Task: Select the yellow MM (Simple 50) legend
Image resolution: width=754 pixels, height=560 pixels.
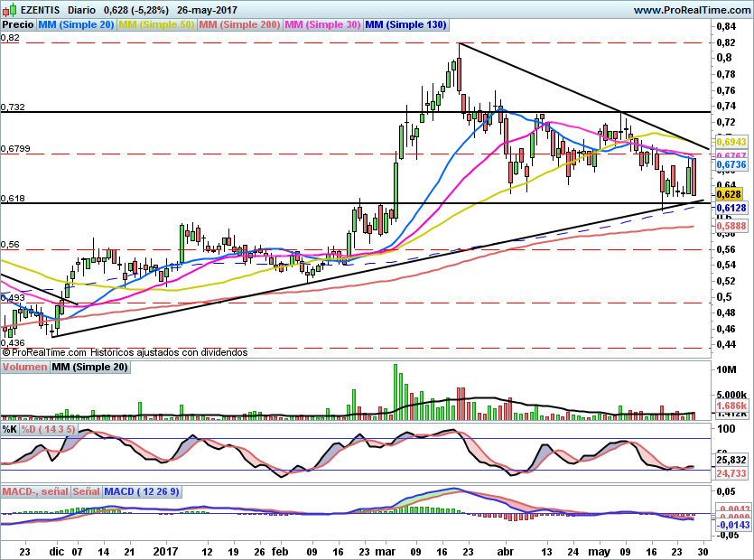Action: pos(155,25)
